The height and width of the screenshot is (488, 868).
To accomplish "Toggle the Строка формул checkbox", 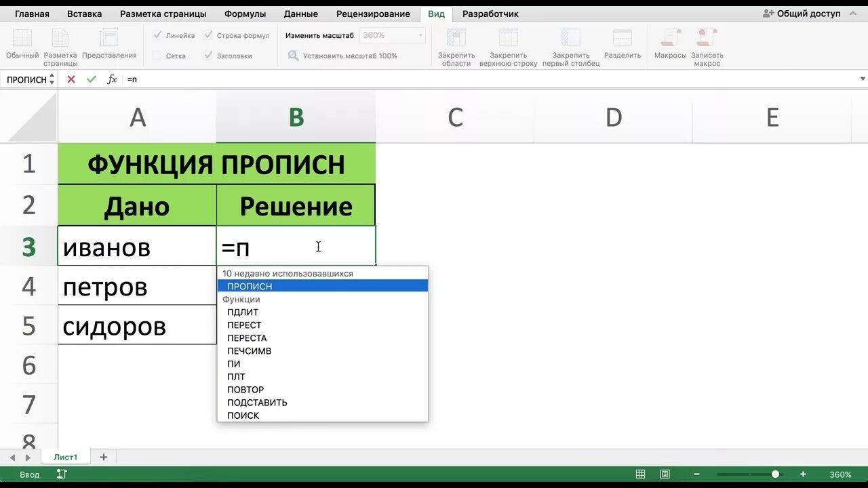I will 208,35.
